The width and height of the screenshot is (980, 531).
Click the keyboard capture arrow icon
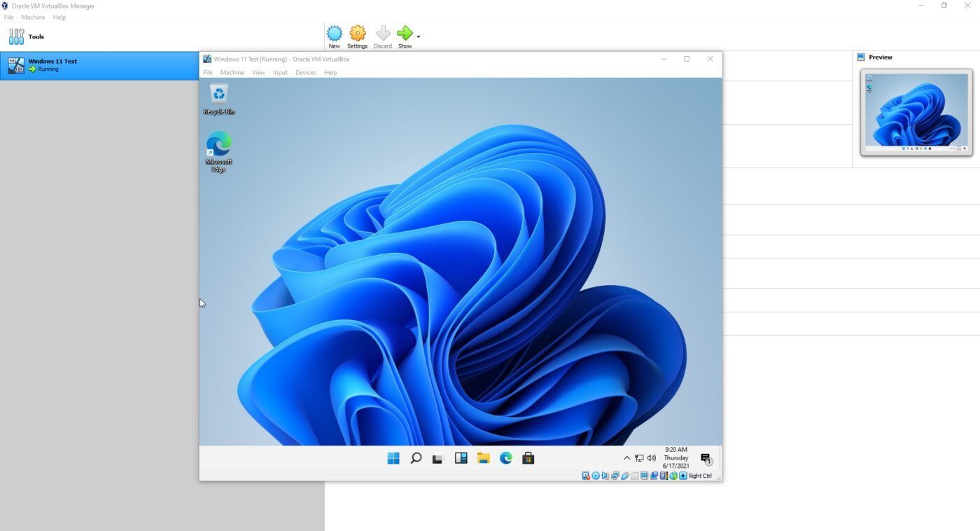(x=683, y=476)
